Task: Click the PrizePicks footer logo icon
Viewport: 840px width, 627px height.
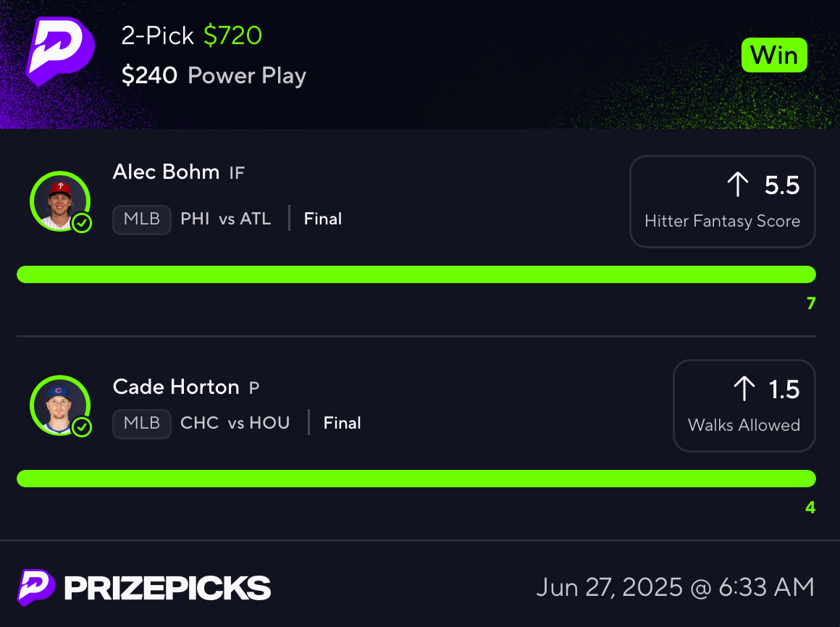Action: click(x=36, y=587)
